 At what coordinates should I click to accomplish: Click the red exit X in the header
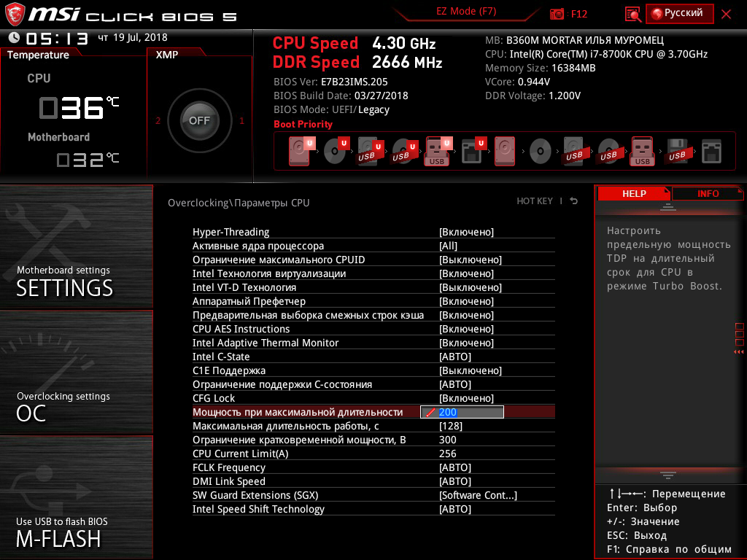click(x=726, y=14)
